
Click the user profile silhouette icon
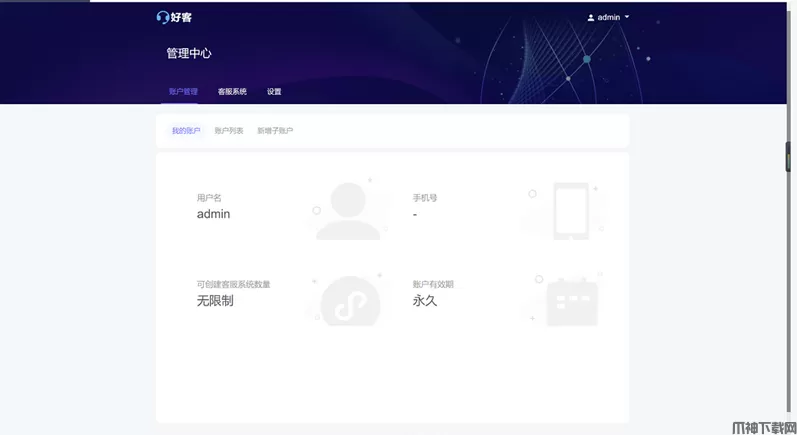pyautogui.click(x=348, y=211)
